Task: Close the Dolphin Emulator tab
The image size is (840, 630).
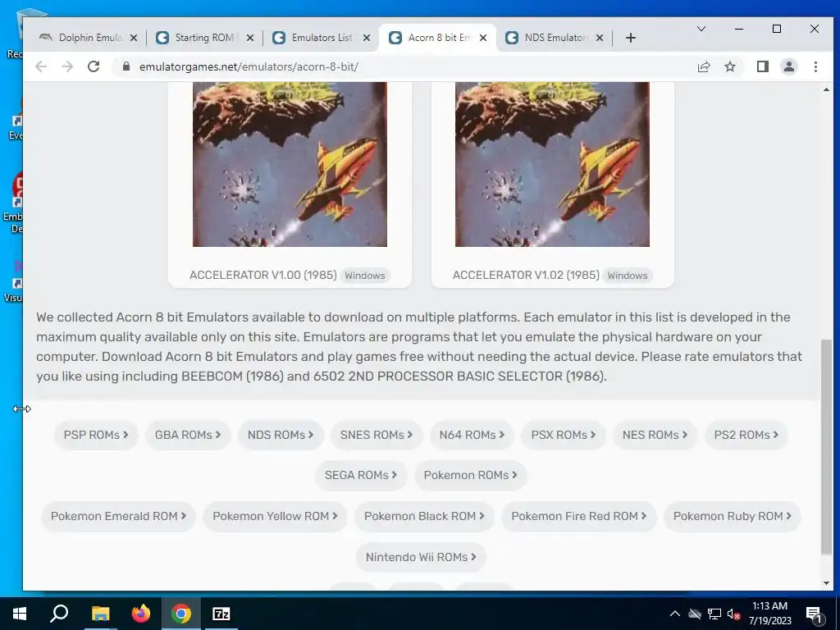Action: tap(134, 38)
